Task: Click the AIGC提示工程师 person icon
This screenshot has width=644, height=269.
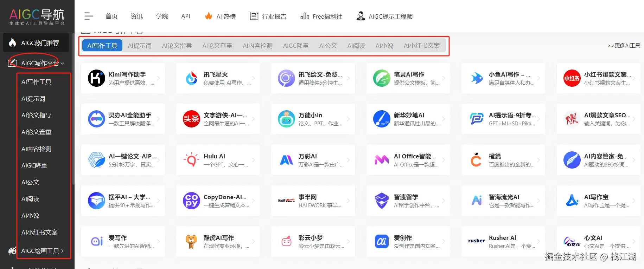Action: pyautogui.click(x=361, y=16)
